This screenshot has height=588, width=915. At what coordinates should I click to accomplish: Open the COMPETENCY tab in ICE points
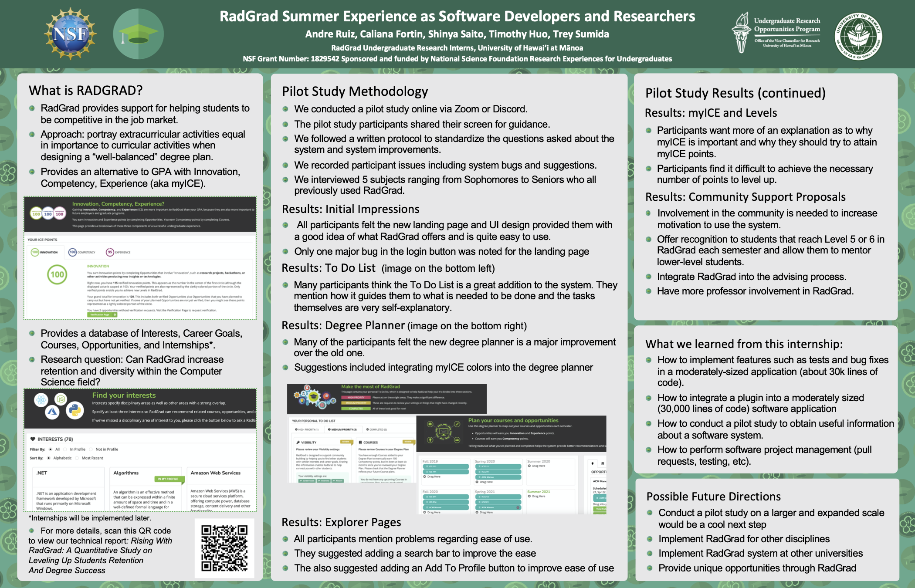(82, 252)
